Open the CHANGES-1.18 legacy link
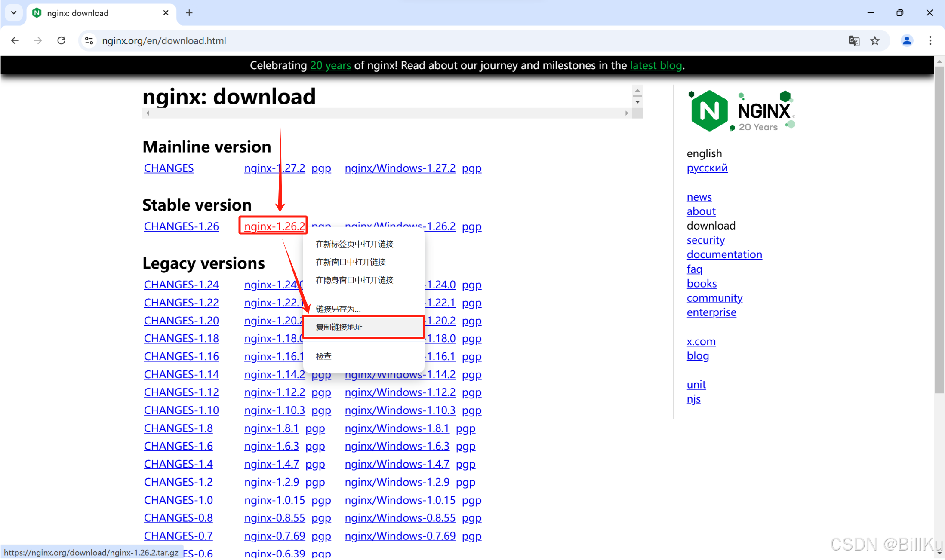Image resolution: width=945 pixels, height=560 pixels. pyautogui.click(x=181, y=338)
